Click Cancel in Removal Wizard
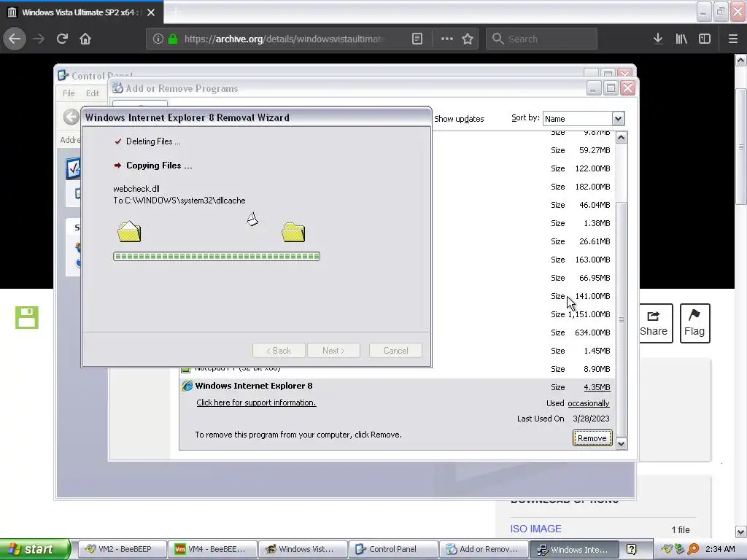 point(395,351)
